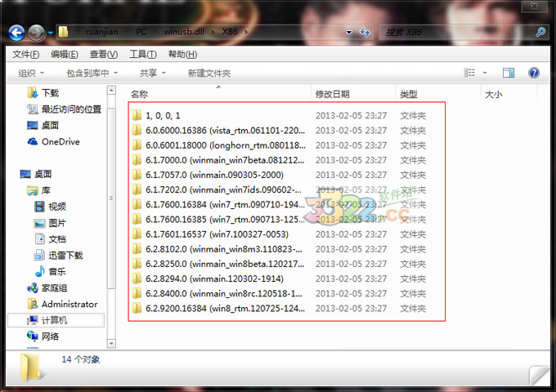Viewport: 556px width, 392px height.
Task: Select the 音乐 library
Action: (50, 272)
